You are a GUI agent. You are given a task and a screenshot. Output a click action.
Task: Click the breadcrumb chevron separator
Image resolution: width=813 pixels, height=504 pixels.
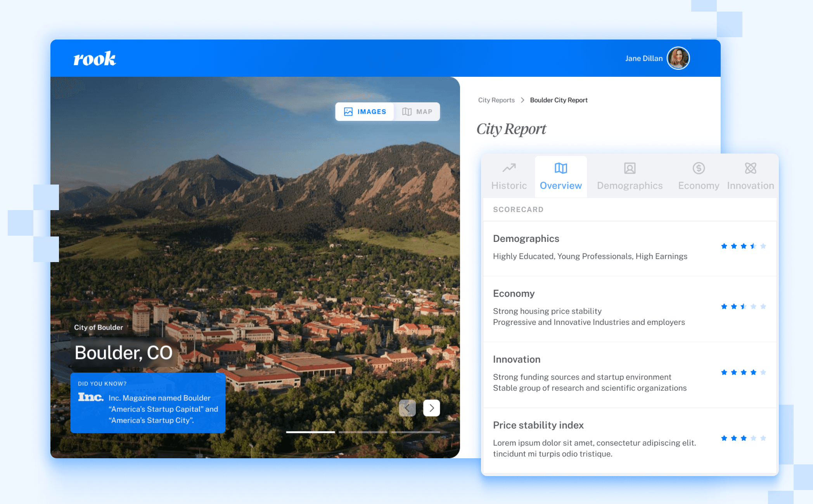522,100
